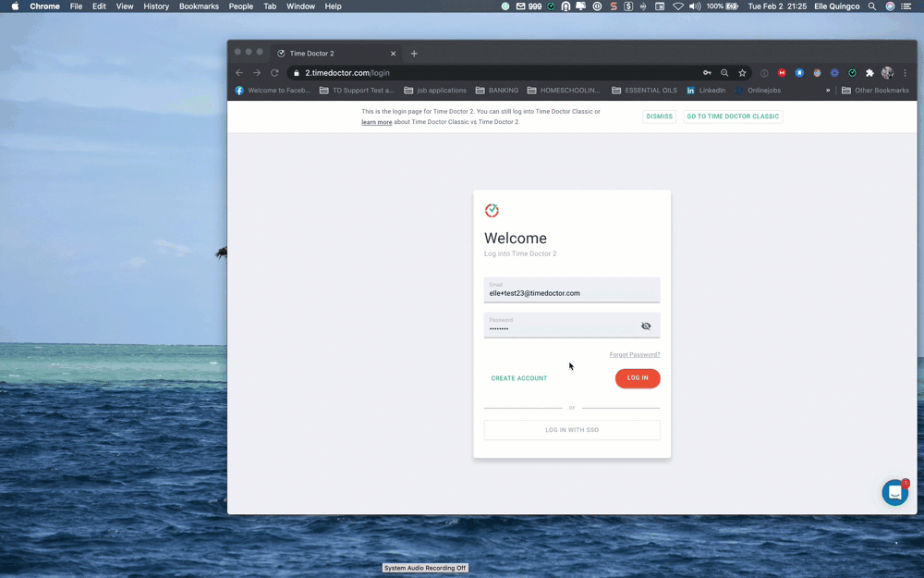Click the Tue Feb 2 21:25 clock
The width and height of the screenshot is (924, 578).
pyautogui.click(x=777, y=6)
